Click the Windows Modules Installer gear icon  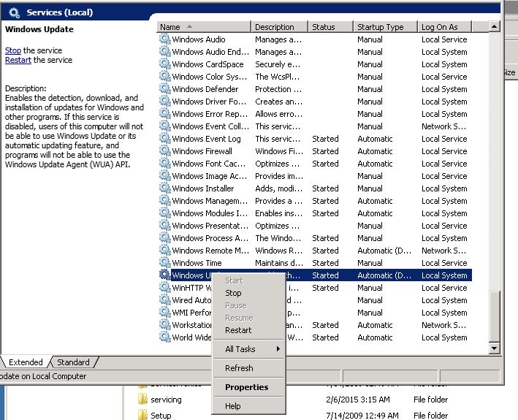pos(164,213)
